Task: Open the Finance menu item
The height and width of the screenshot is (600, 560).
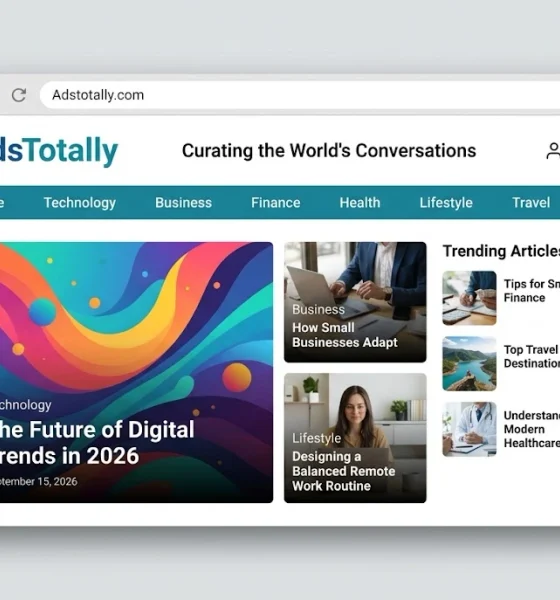Action: pyautogui.click(x=276, y=202)
